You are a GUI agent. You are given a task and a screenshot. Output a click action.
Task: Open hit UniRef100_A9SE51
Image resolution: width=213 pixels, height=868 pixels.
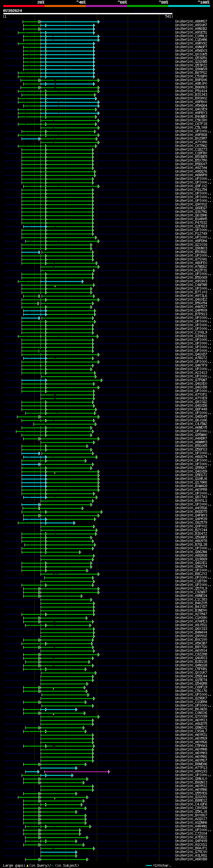[x=191, y=32]
